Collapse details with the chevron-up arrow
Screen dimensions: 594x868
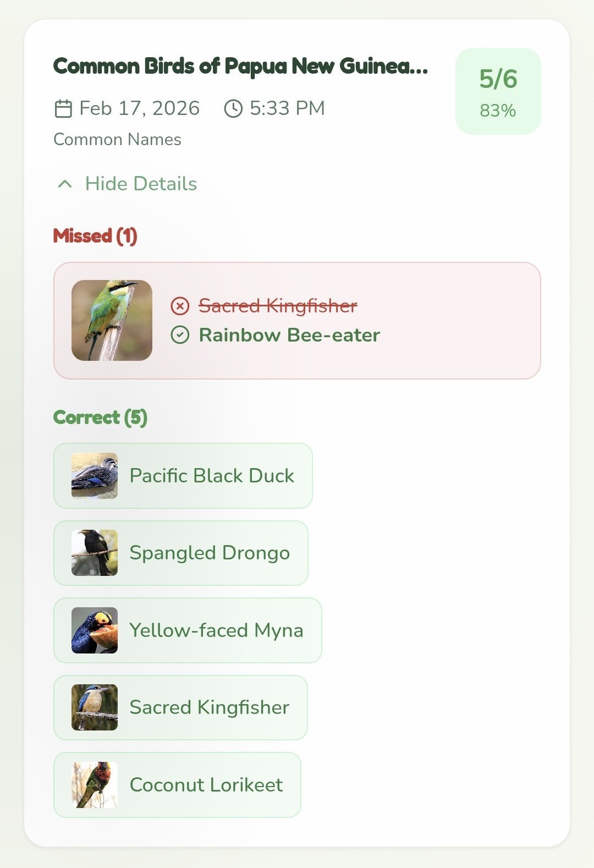[x=65, y=184]
